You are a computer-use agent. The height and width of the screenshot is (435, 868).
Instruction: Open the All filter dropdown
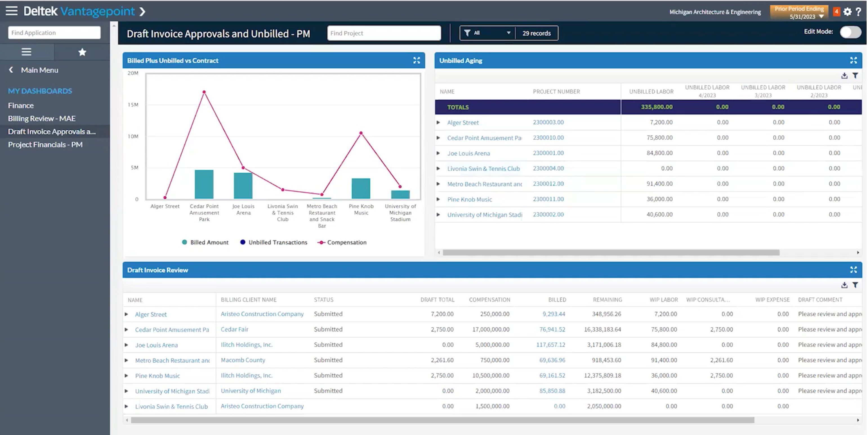coord(487,33)
